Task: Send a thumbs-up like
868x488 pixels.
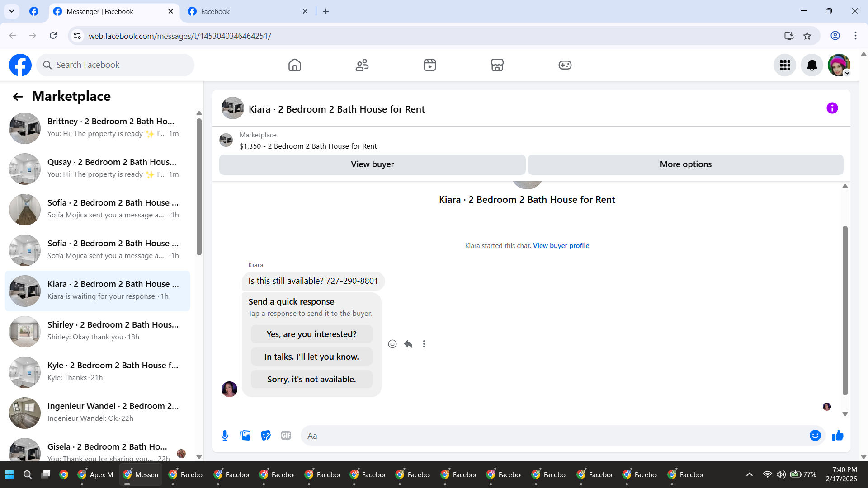Action: coord(838,435)
